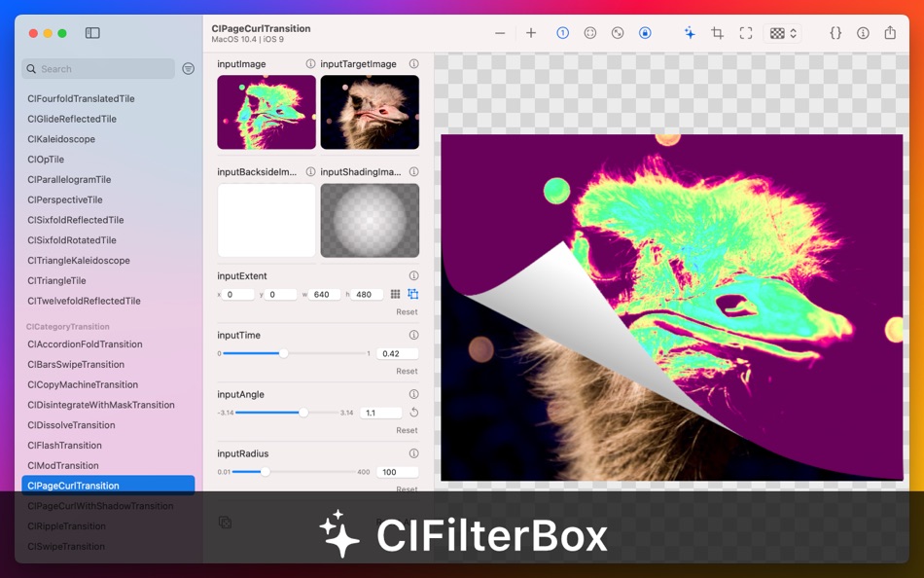Click the inputAngle slider
Viewport: 924px width, 578px height.
[x=286, y=413]
